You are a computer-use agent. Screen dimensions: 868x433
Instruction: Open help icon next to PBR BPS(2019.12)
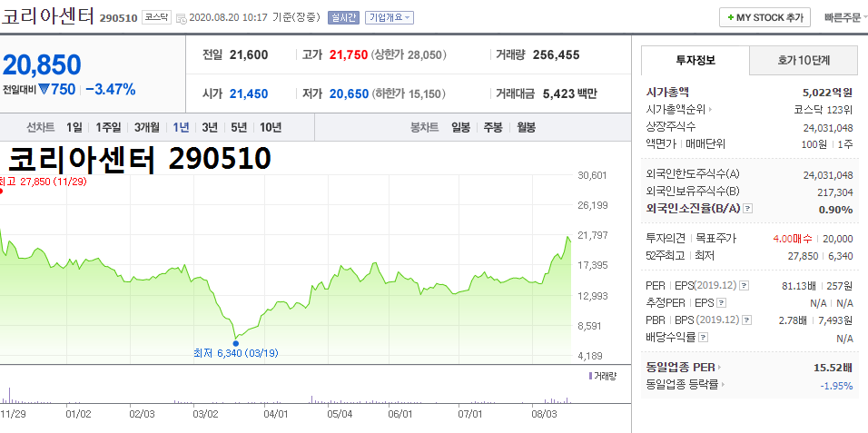[x=747, y=320]
